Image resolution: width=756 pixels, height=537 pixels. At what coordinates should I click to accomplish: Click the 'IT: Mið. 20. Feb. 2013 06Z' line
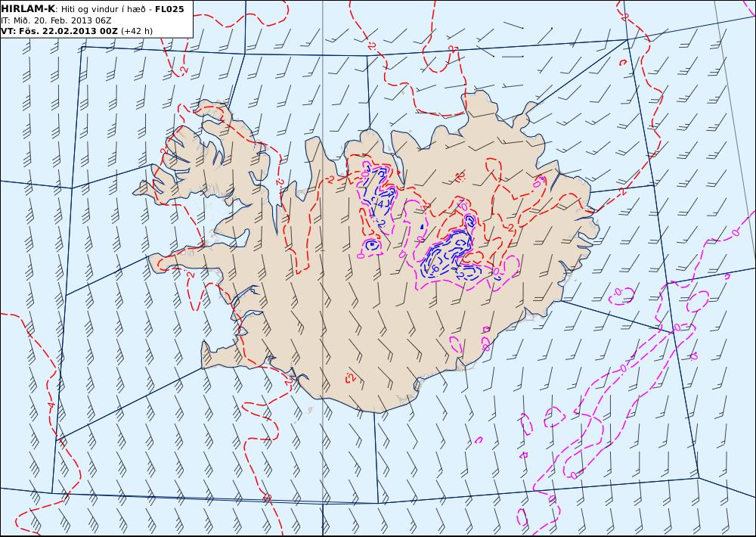(56, 20)
